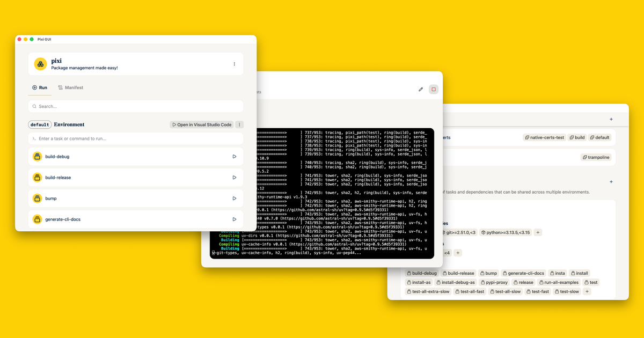Image resolution: width=644 pixels, height=338 pixels.
Task: Run the bump task with its play icon
Action: pyautogui.click(x=235, y=198)
